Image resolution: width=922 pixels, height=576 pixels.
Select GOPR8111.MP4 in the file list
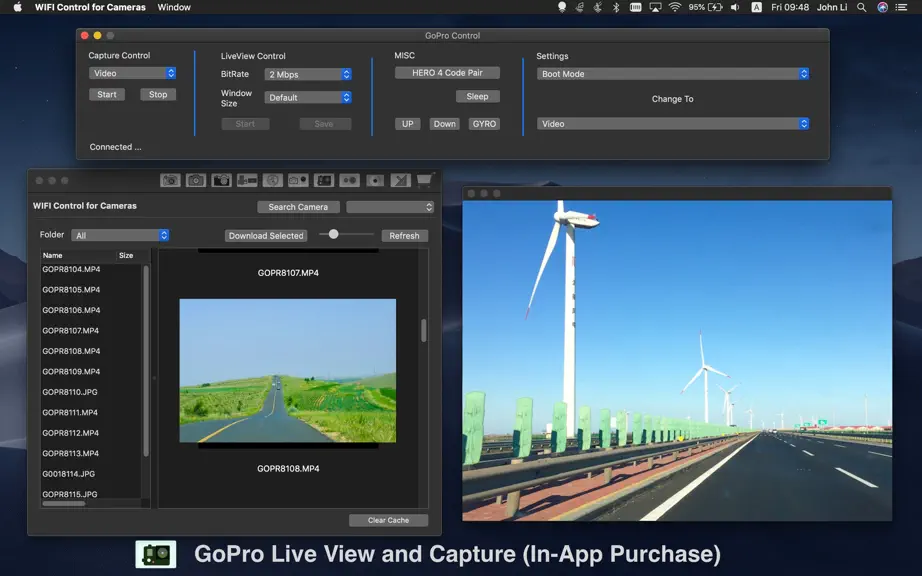(70, 413)
